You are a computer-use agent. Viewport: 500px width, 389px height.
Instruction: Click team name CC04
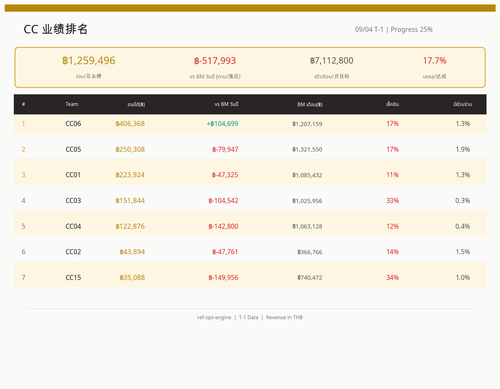(73, 226)
